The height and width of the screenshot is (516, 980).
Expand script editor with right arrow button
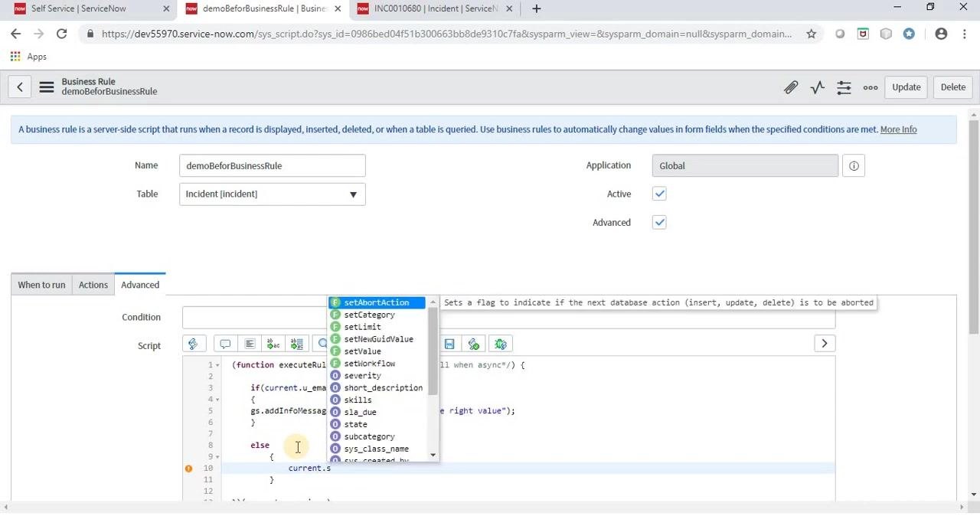[x=825, y=344]
